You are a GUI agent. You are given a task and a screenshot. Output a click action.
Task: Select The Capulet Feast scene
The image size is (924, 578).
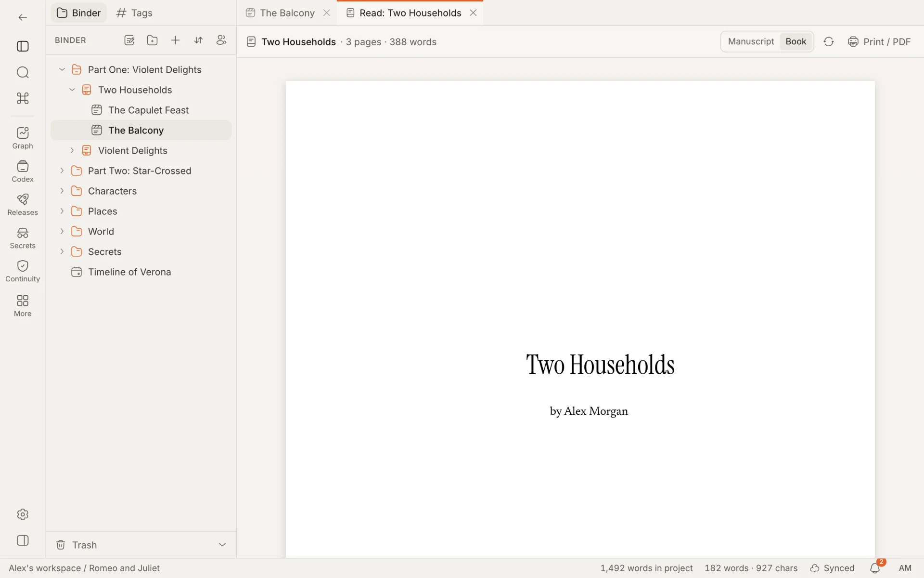point(141,110)
